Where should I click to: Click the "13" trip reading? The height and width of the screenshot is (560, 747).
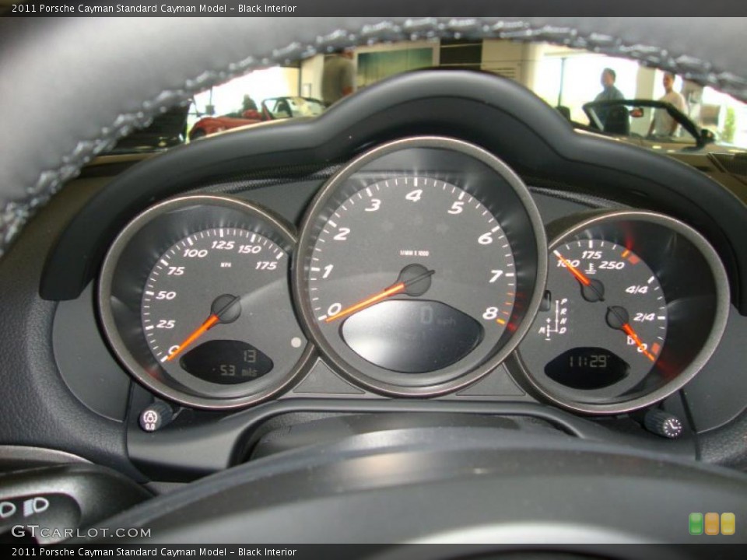coord(249,355)
